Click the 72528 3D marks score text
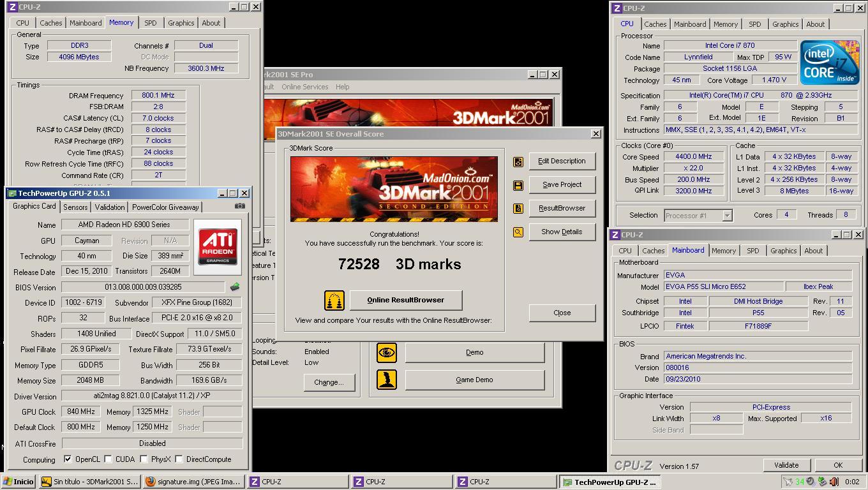Image resolution: width=868 pixels, height=490 pixels. click(400, 264)
